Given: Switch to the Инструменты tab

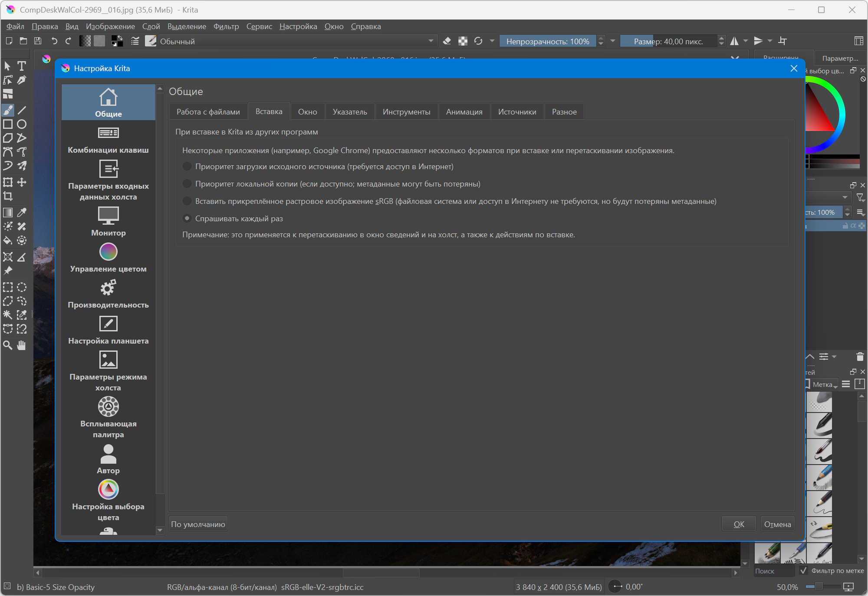Looking at the screenshot, I should [407, 112].
